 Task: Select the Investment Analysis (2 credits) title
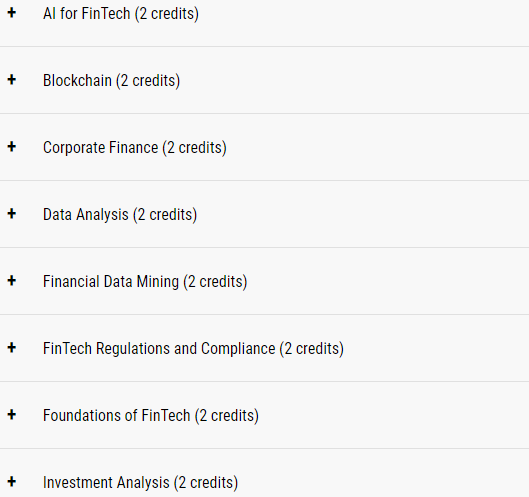(140, 483)
